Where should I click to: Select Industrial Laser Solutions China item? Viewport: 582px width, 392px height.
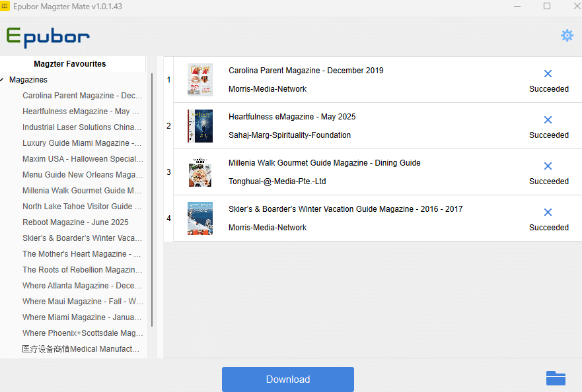click(x=82, y=127)
